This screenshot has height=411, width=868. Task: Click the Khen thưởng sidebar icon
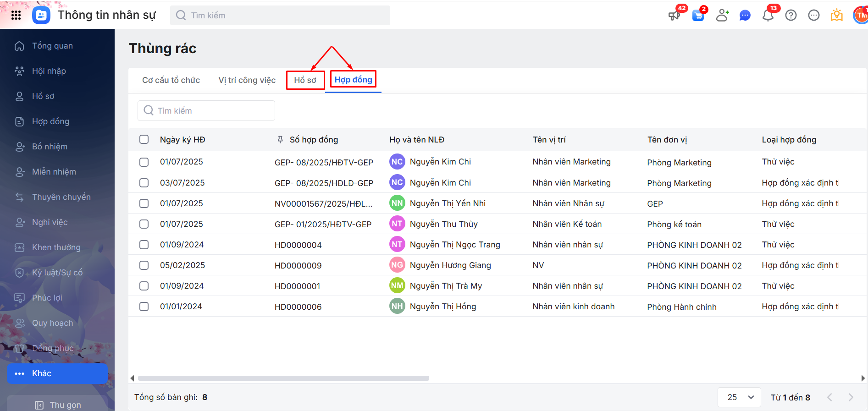19,247
